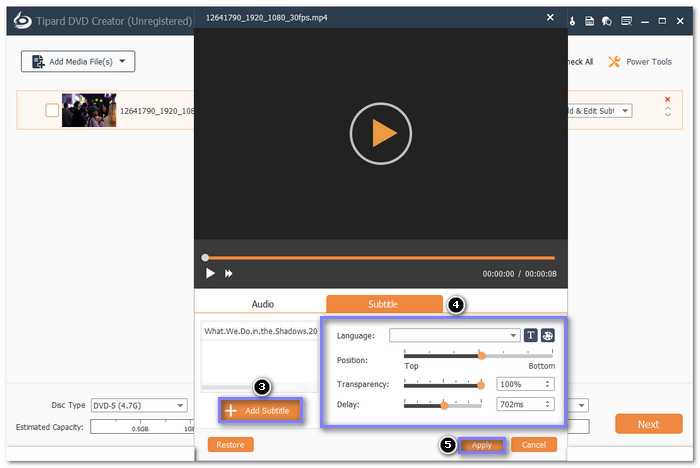The image size is (700, 468).
Task: Adjust the Delay 702ms stepper
Action: (547, 404)
